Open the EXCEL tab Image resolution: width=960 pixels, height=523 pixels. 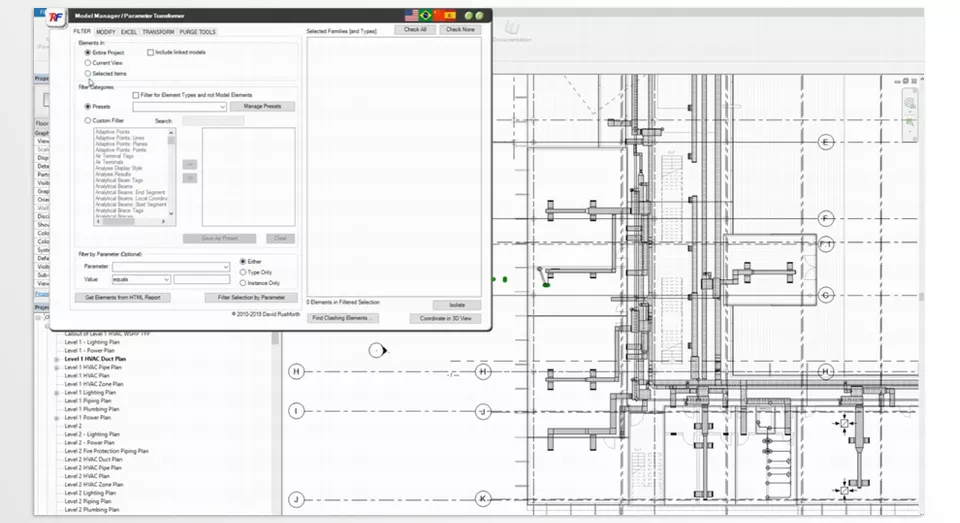click(x=129, y=32)
